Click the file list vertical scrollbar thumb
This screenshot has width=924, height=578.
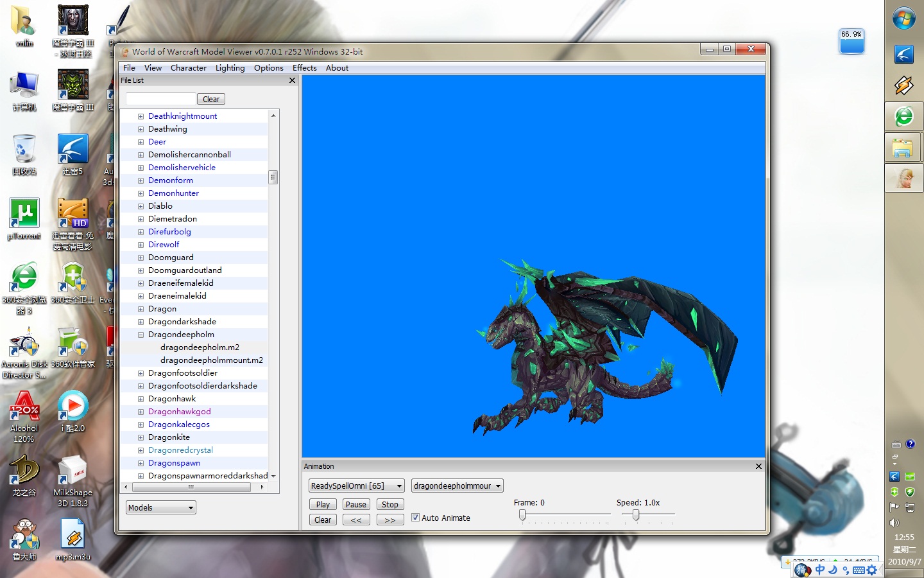point(273,177)
